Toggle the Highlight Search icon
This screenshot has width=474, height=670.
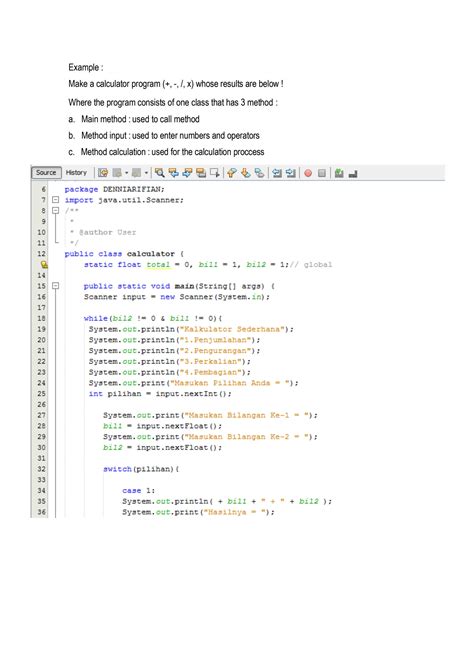[200, 173]
